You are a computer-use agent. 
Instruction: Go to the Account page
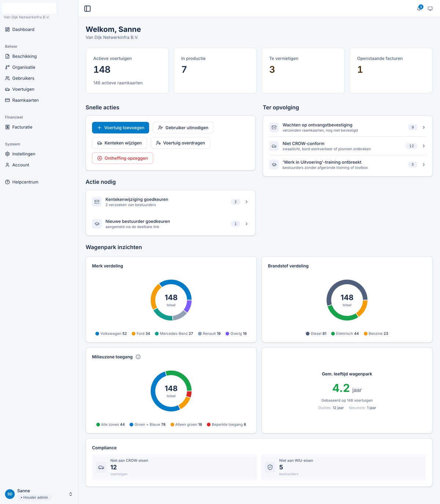click(39, 165)
